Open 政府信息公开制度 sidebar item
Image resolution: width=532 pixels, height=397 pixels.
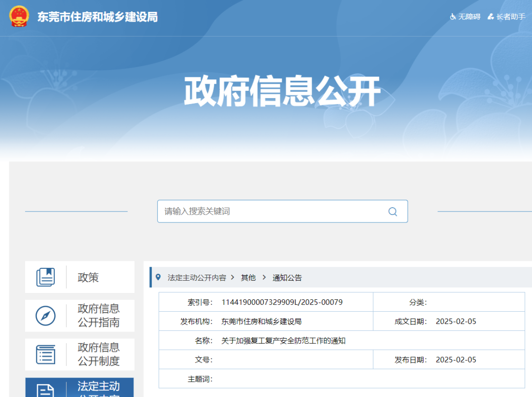coord(80,355)
